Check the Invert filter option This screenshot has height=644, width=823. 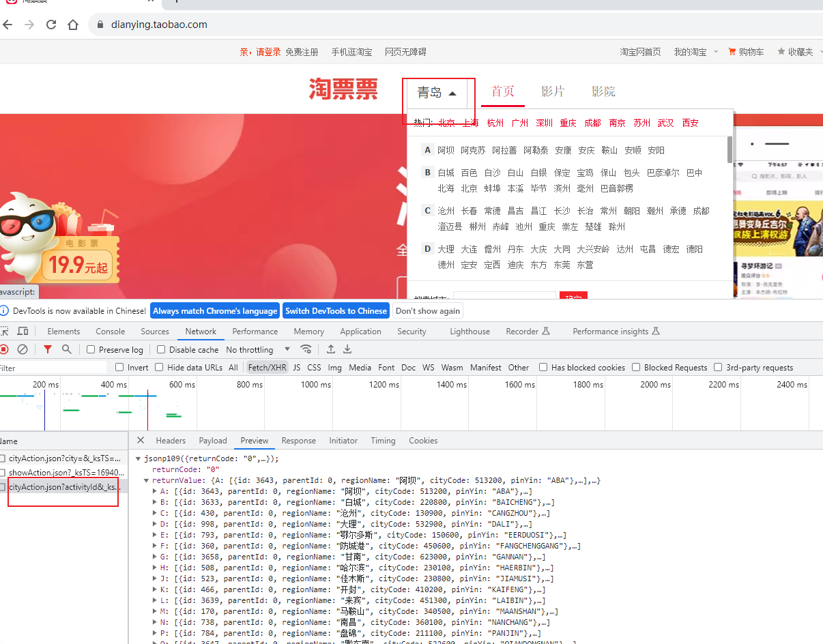pos(119,367)
